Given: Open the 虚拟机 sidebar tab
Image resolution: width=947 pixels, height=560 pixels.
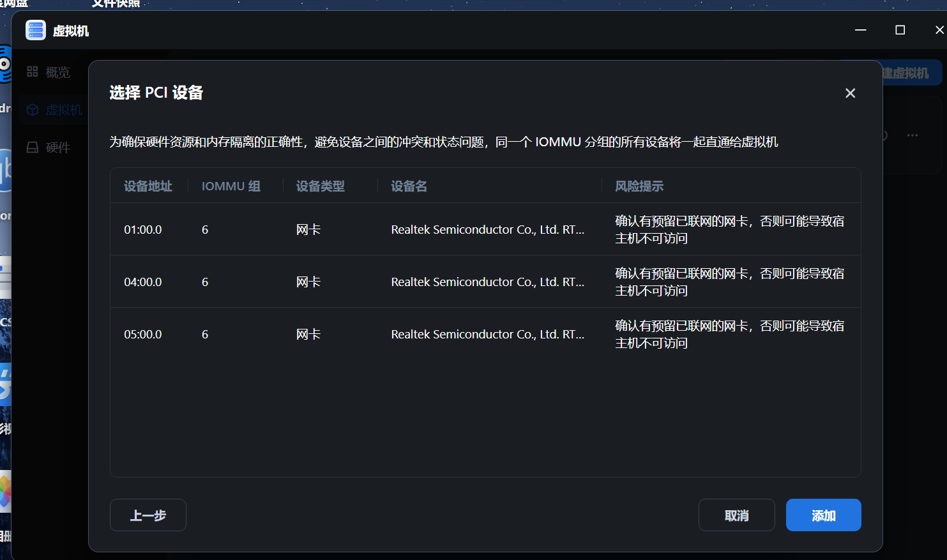Looking at the screenshot, I should (54, 110).
